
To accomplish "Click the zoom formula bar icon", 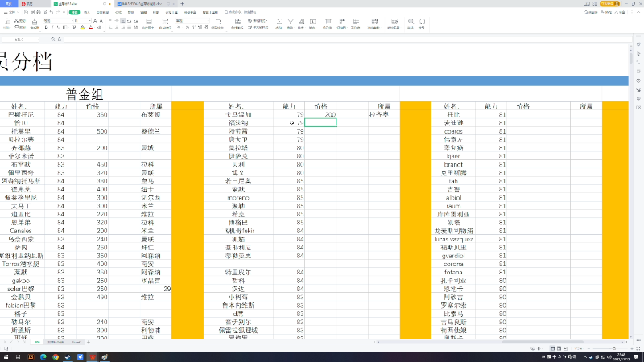I will 52,39.
